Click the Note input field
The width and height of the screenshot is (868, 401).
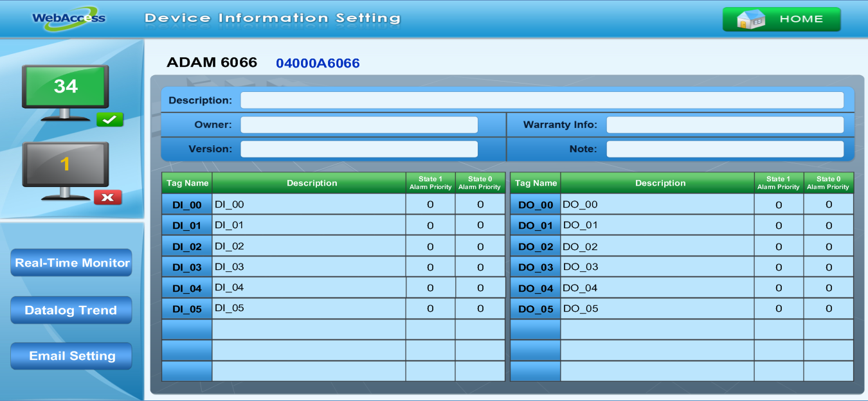point(725,149)
